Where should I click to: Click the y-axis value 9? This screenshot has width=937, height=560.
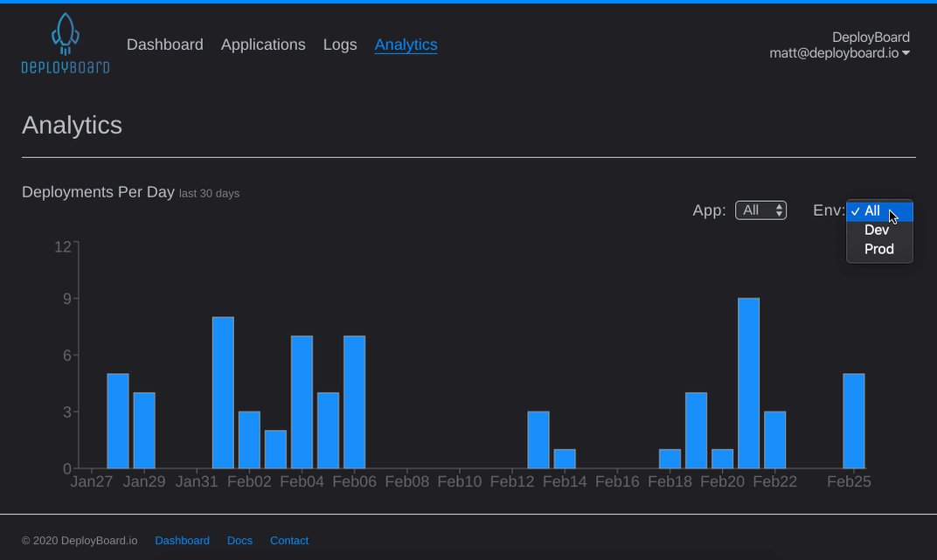(x=67, y=299)
